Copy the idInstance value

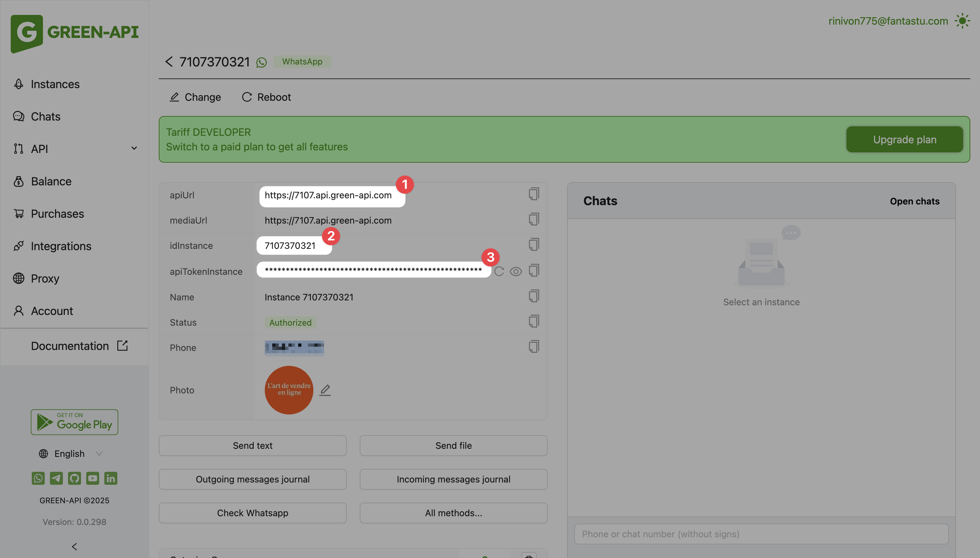(534, 245)
